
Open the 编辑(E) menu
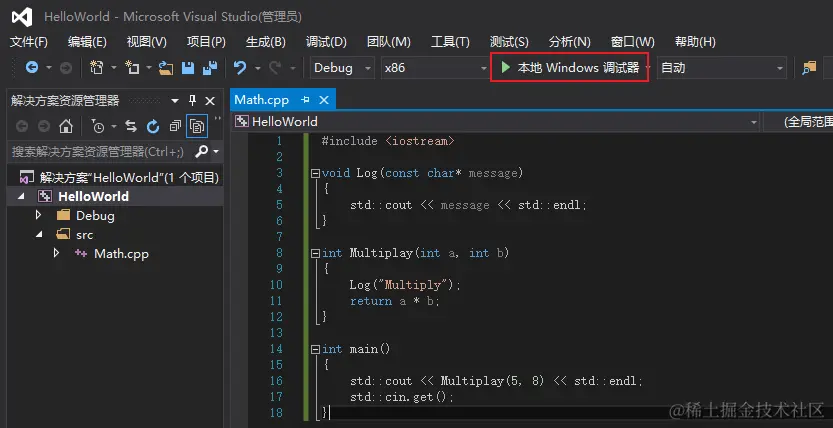(x=87, y=42)
